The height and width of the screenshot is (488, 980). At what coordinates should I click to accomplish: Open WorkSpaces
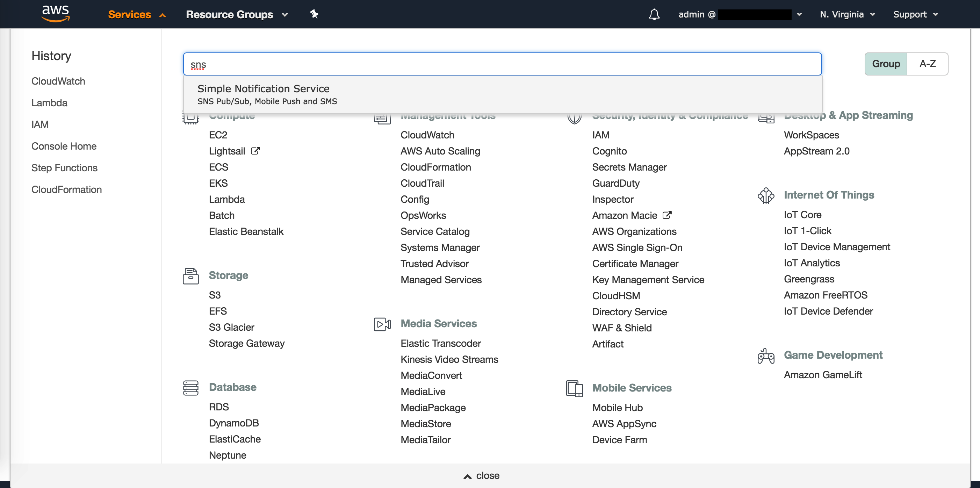[812, 135]
